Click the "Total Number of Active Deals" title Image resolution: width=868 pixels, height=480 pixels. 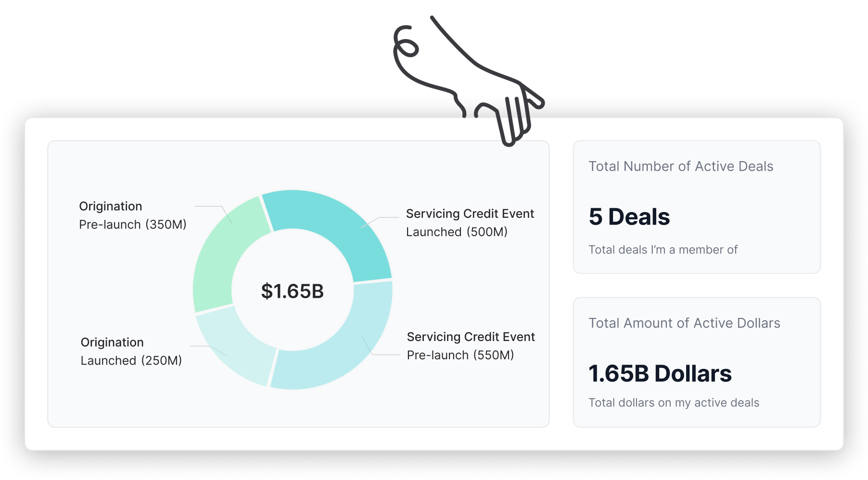coord(681,166)
